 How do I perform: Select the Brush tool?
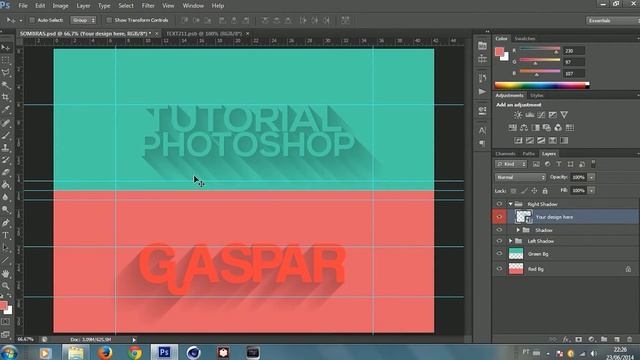coord(5,136)
